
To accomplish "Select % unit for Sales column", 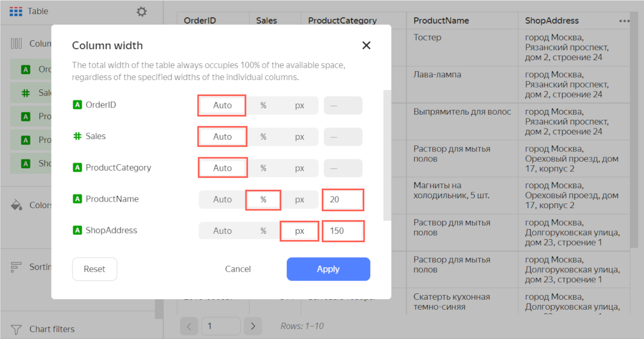I will (264, 137).
